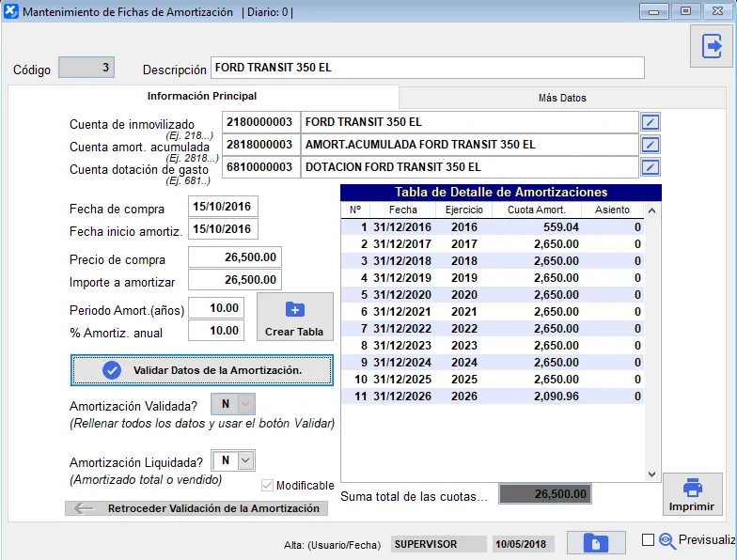Click the Descripción text field
737x560 pixels.
[428, 68]
